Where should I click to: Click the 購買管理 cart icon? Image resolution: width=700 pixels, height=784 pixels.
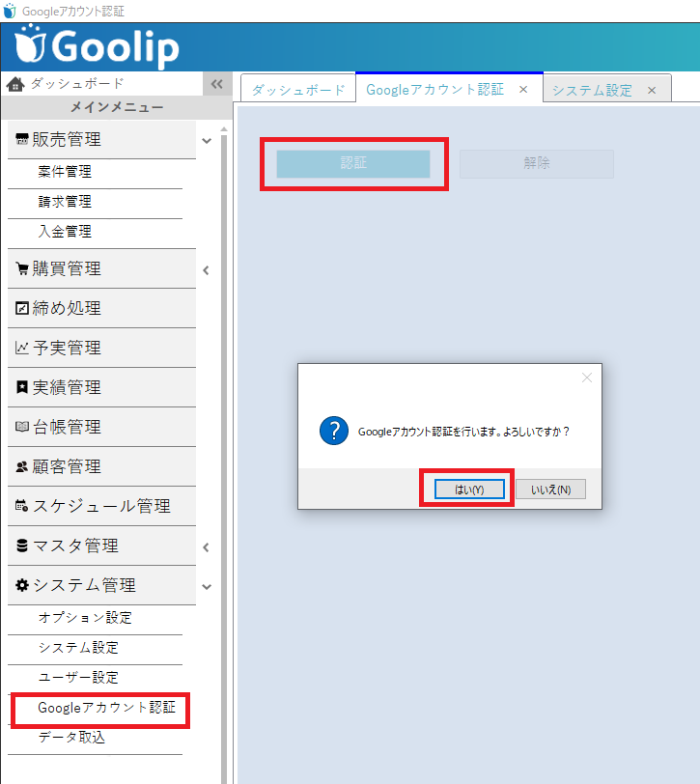[x=22, y=268]
